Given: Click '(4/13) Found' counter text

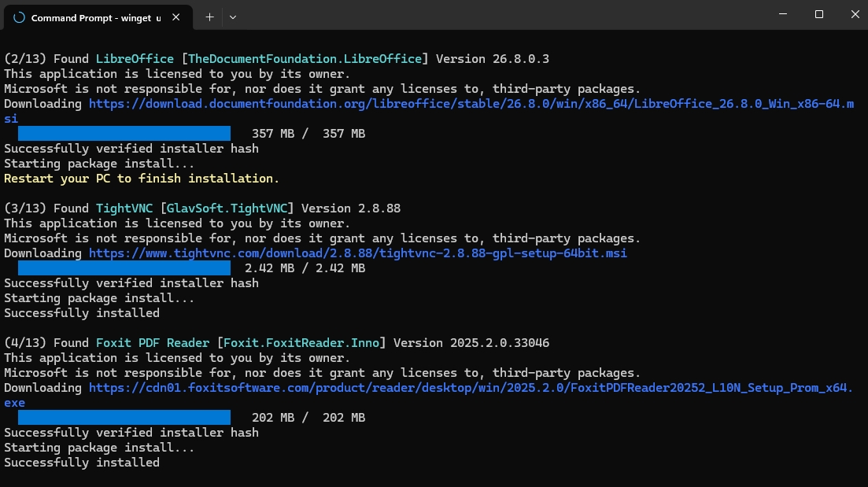Looking at the screenshot, I should pos(46,343).
